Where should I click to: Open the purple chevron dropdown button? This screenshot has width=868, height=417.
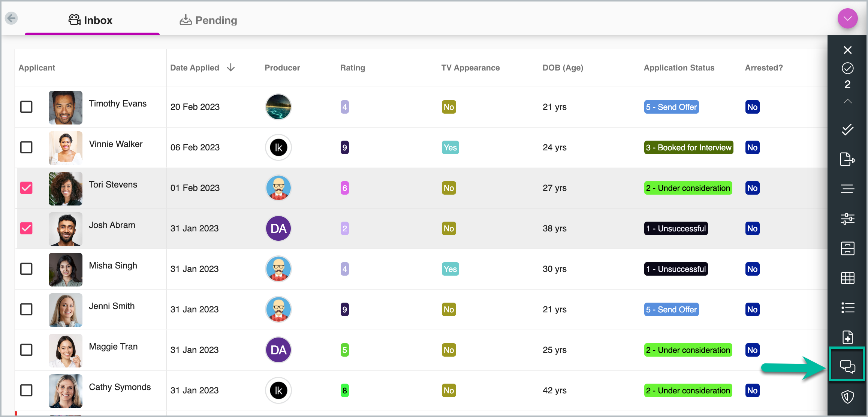point(847,18)
